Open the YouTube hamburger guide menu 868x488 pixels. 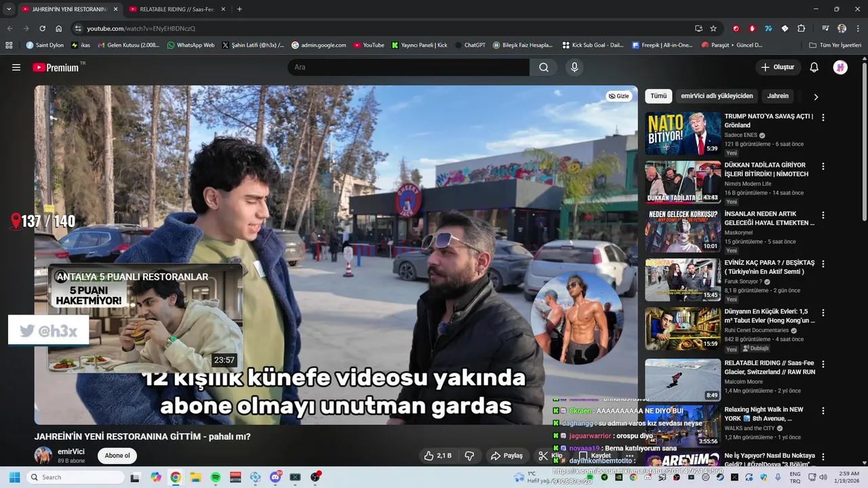click(16, 67)
